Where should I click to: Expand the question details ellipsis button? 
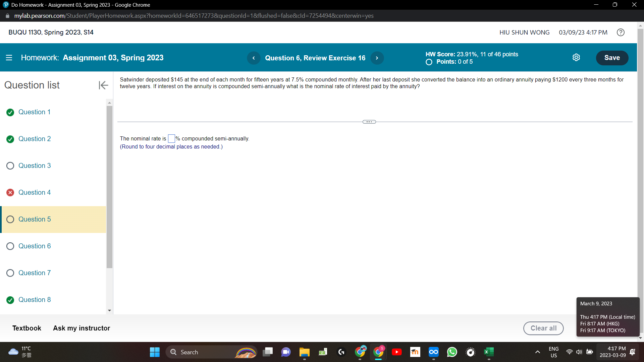369,122
